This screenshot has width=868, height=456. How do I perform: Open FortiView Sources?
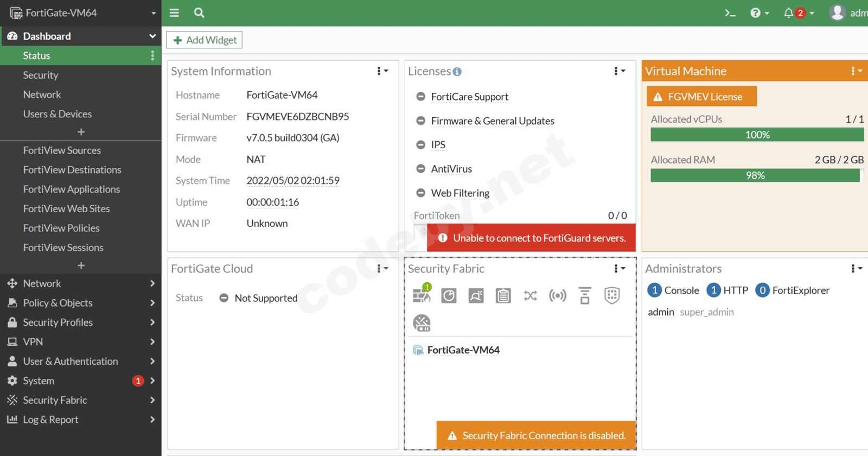coord(81,150)
